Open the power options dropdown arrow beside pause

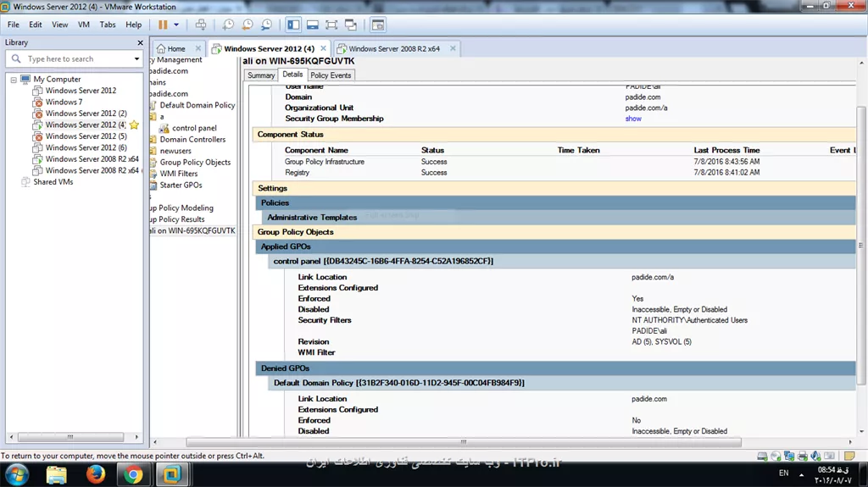click(176, 25)
